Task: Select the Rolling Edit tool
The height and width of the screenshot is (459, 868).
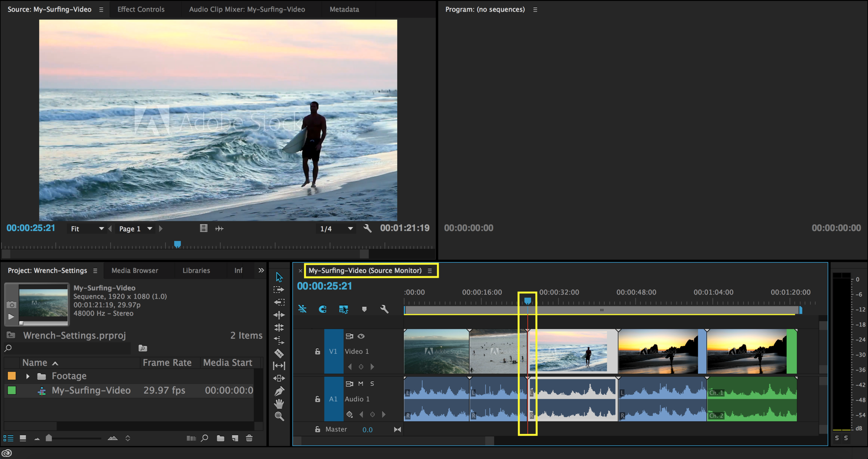Action: click(x=279, y=327)
